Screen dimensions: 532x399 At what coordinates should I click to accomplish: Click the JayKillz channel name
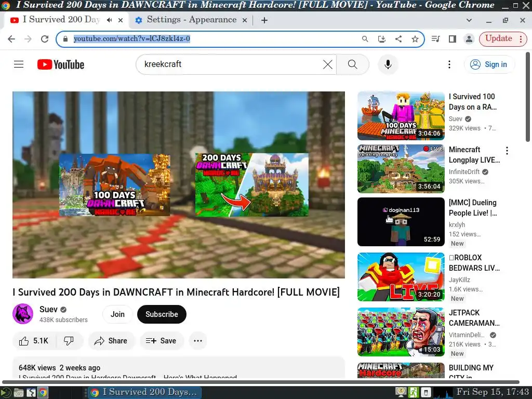[x=459, y=280]
